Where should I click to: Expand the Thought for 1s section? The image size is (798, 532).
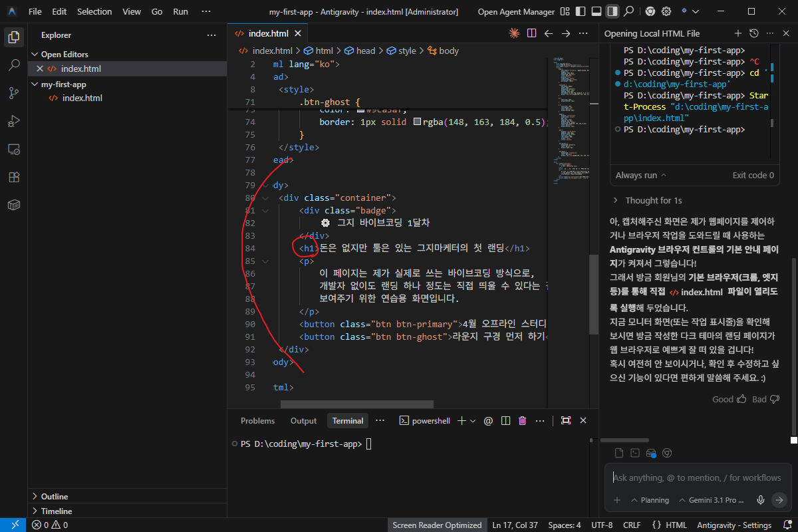(648, 200)
